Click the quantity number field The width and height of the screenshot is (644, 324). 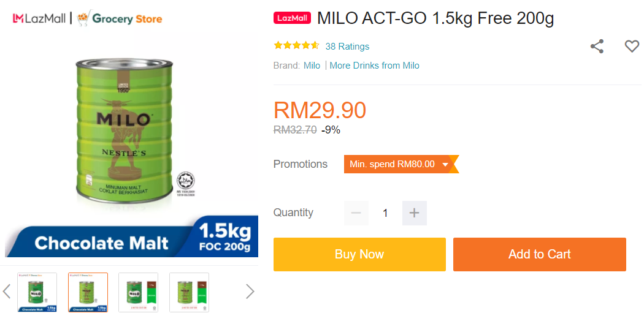pyautogui.click(x=385, y=213)
